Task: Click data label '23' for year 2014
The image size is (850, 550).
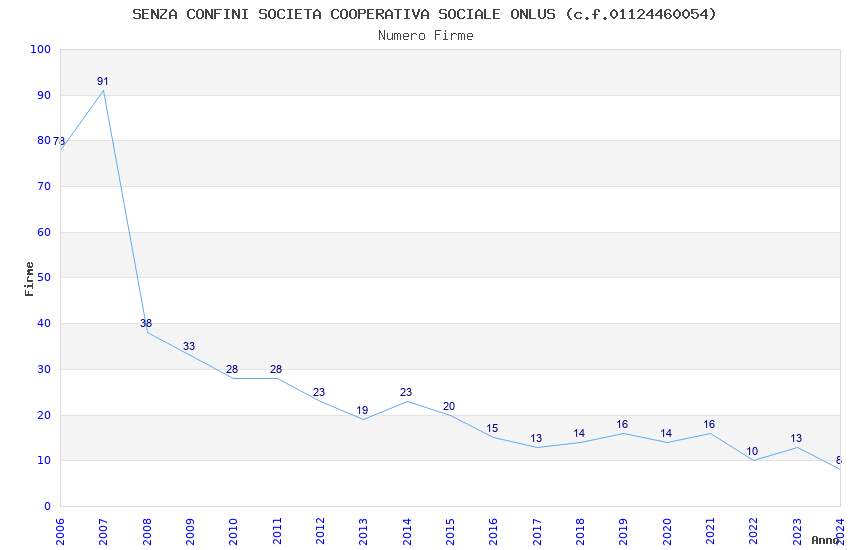Action: [406, 392]
